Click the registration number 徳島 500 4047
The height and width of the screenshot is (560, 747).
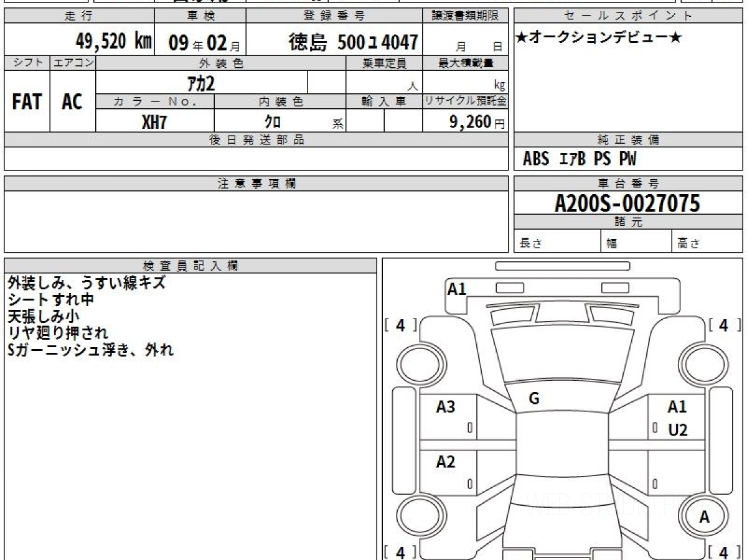coord(352,42)
